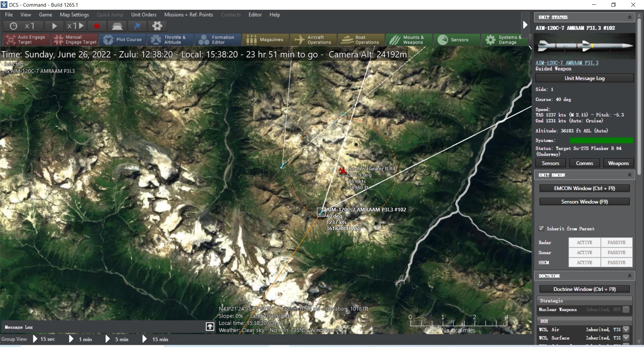Open Sensors Window (F9)
The height and width of the screenshot is (347, 644).
(x=585, y=202)
